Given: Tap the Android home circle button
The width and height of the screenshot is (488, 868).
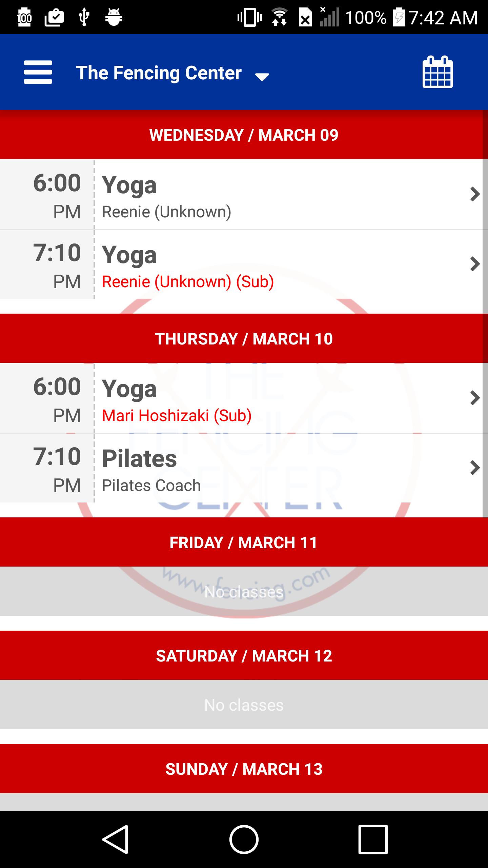Looking at the screenshot, I should (x=244, y=839).
